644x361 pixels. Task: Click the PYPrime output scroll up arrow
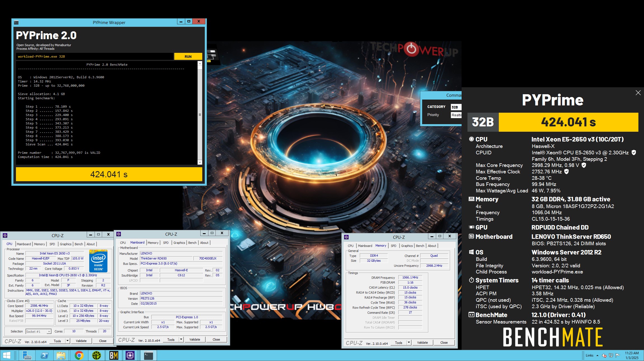200,64
